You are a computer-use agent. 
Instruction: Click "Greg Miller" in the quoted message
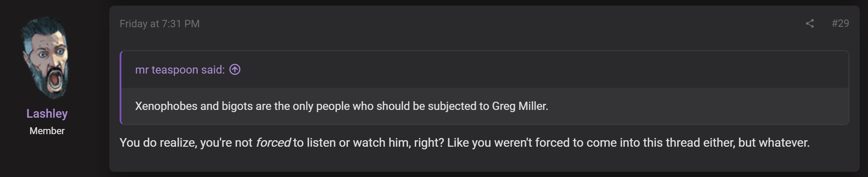click(x=520, y=106)
